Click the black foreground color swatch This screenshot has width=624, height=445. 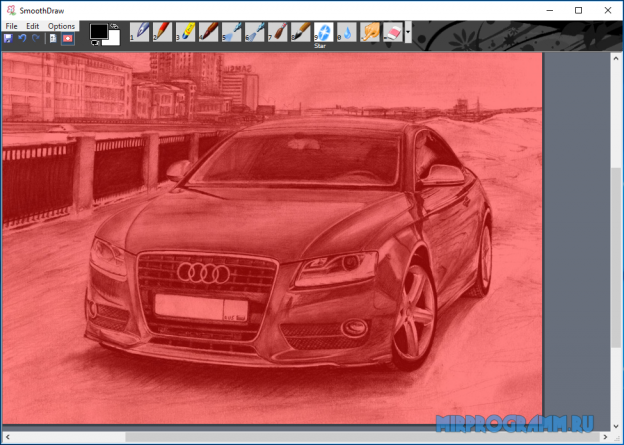98,31
